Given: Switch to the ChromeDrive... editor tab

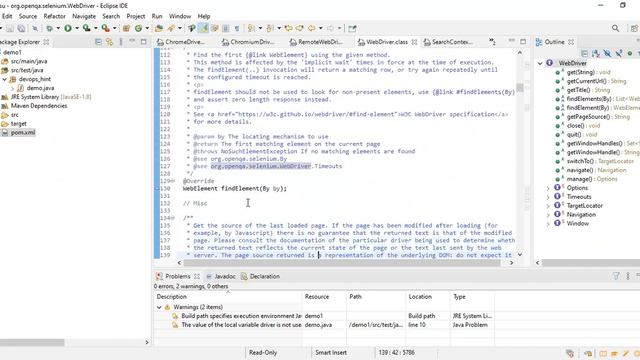Looking at the screenshot, I should pyautogui.click(x=181, y=42).
